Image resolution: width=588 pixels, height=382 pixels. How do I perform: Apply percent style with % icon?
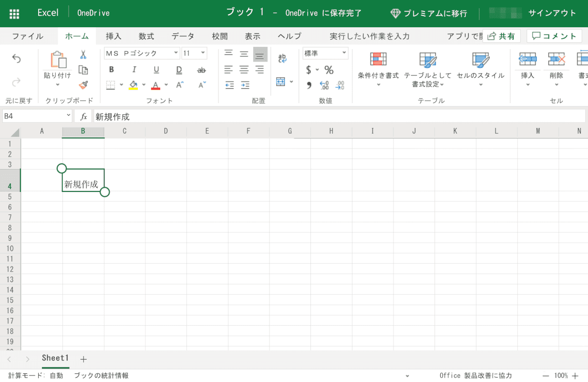[x=329, y=70]
